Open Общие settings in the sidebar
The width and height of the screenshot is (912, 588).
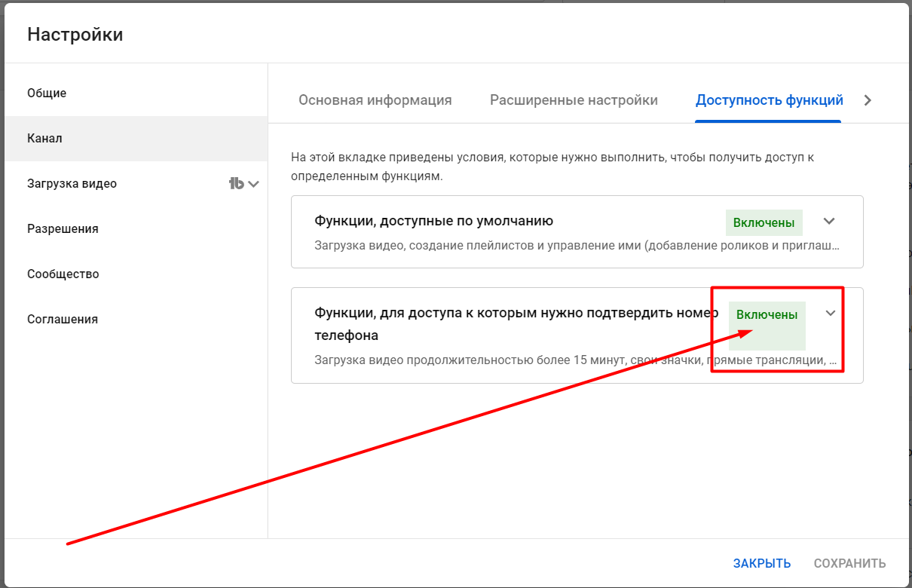[x=47, y=93]
